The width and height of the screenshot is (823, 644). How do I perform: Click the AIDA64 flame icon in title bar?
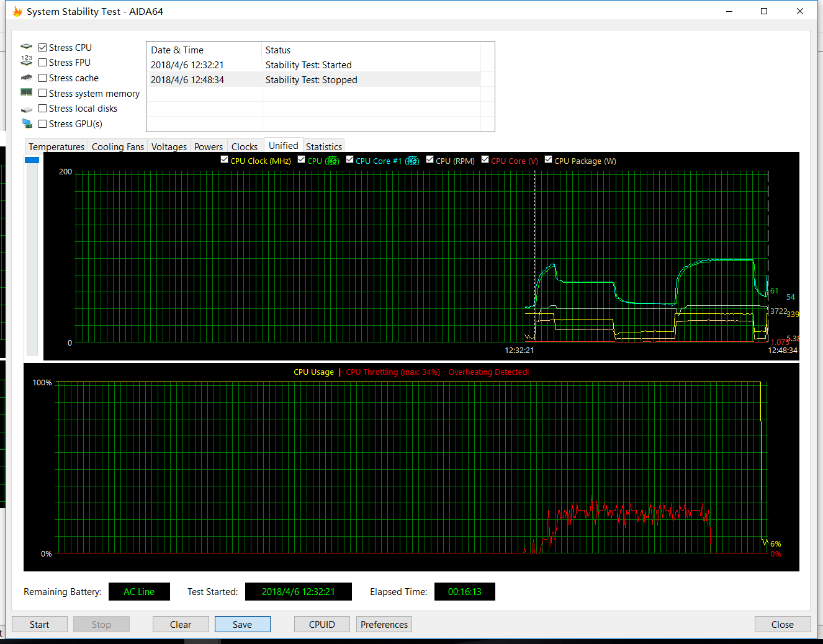click(x=17, y=11)
